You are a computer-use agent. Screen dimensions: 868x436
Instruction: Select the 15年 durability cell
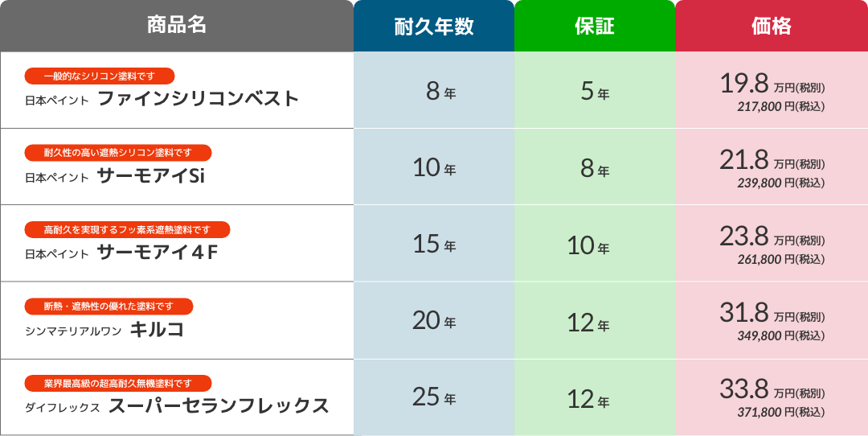(434, 243)
